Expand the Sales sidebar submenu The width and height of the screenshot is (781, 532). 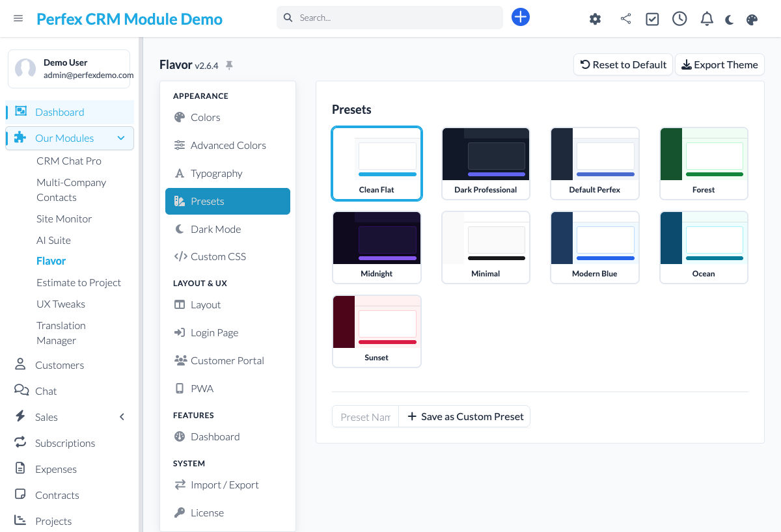click(122, 417)
